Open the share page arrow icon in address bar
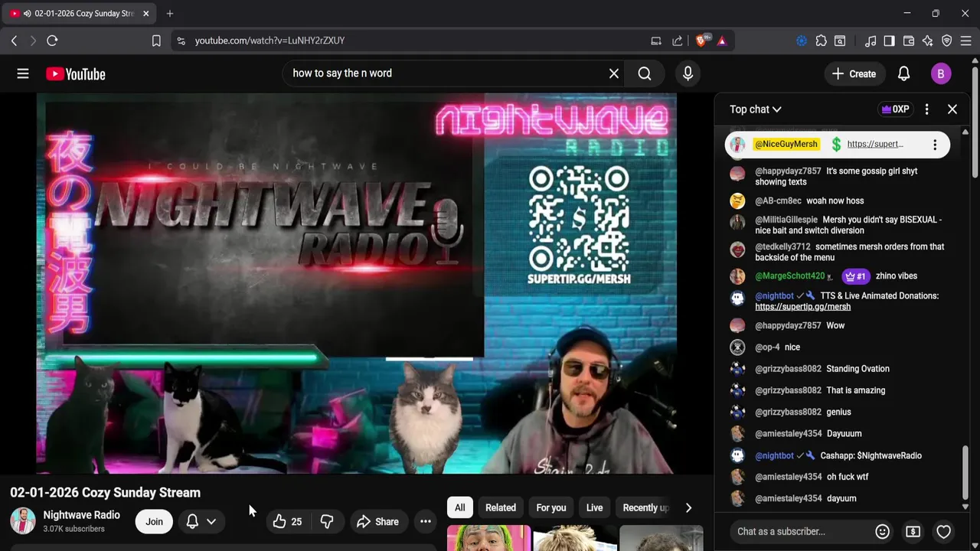Viewport: 980px width, 551px height. click(678, 41)
